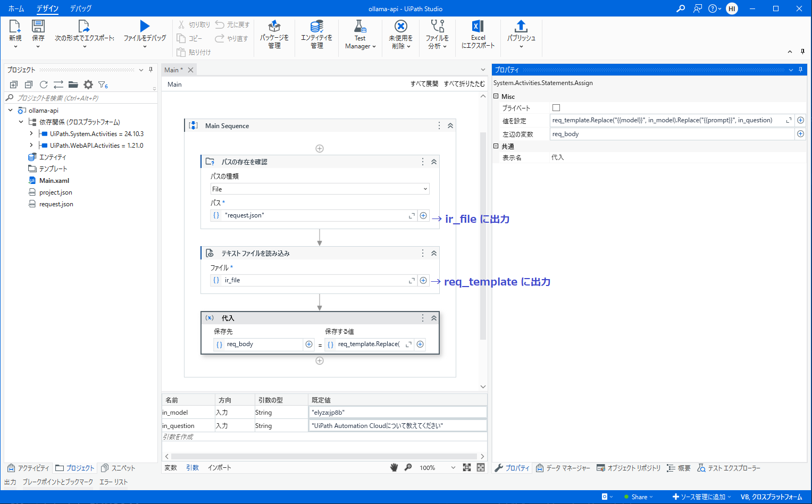Expand UiPath.WebAPI.Activities dependency
This screenshot has height=504, width=812.
(31, 145)
